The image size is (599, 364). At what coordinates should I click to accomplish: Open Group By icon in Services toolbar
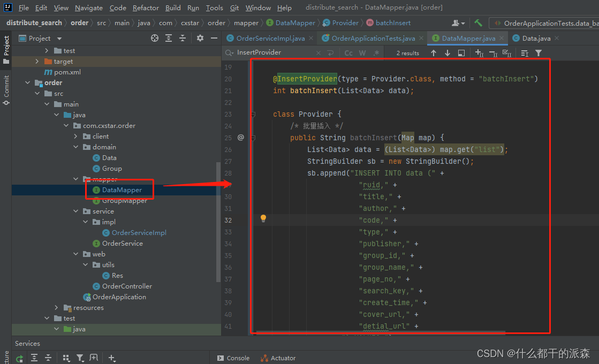66,358
